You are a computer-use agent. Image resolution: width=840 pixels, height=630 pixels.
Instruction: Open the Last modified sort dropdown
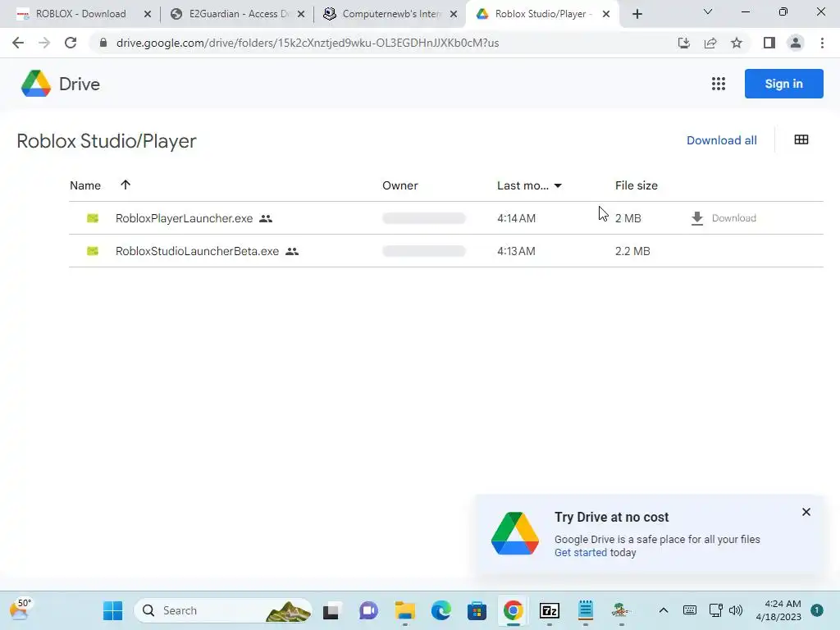[x=558, y=186]
